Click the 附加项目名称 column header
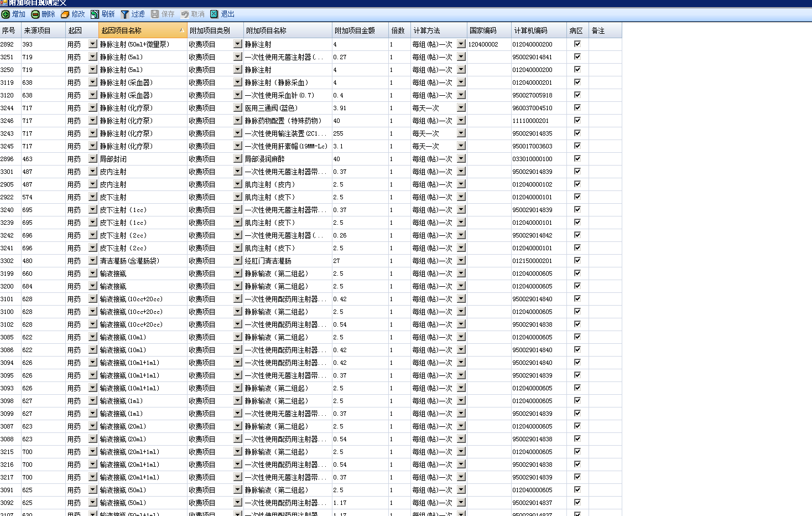The image size is (812, 516). click(x=288, y=30)
